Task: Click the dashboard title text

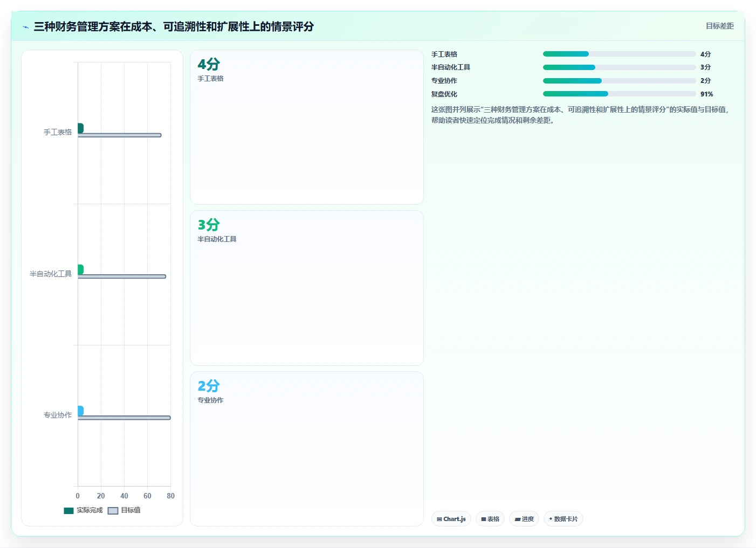Action: [x=174, y=26]
